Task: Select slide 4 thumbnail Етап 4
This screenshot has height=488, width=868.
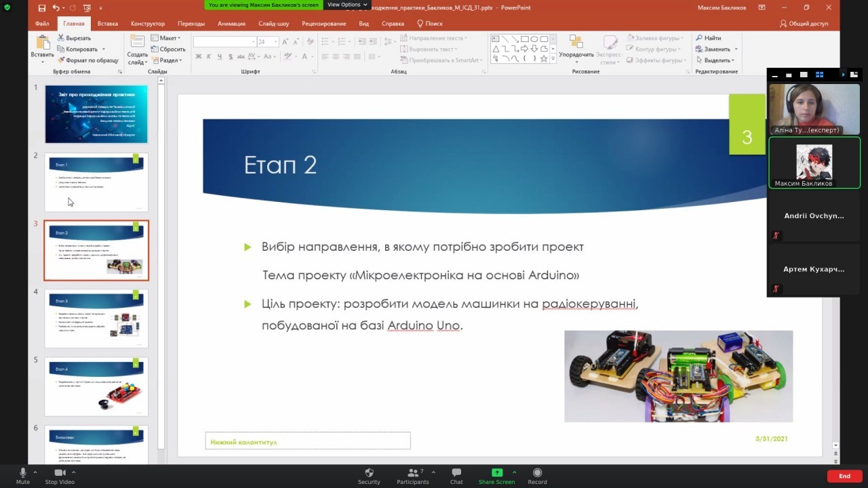Action: pyautogui.click(x=96, y=319)
